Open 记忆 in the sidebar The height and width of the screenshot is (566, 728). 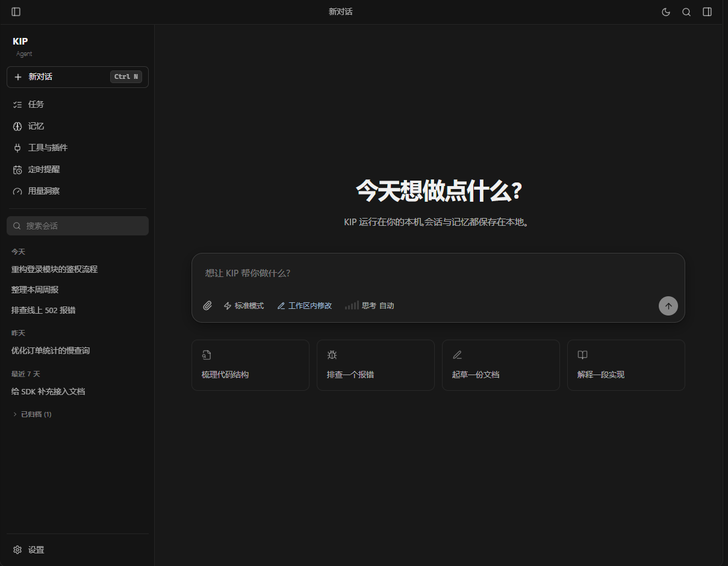point(78,126)
